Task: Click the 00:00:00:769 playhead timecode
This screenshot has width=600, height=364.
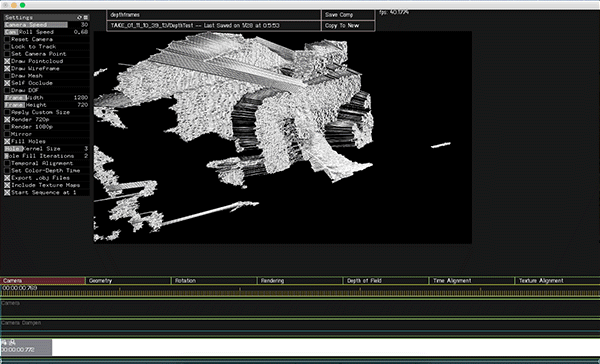Action: [20, 288]
